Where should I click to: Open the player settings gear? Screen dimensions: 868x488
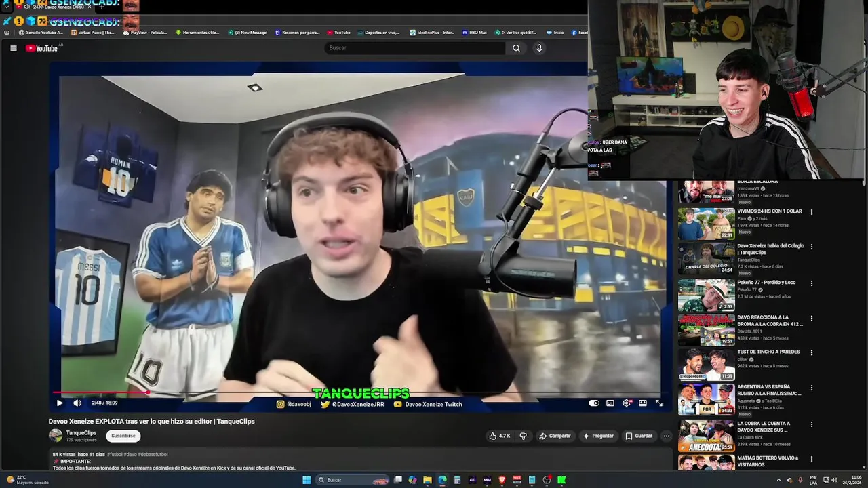point(627,403)
